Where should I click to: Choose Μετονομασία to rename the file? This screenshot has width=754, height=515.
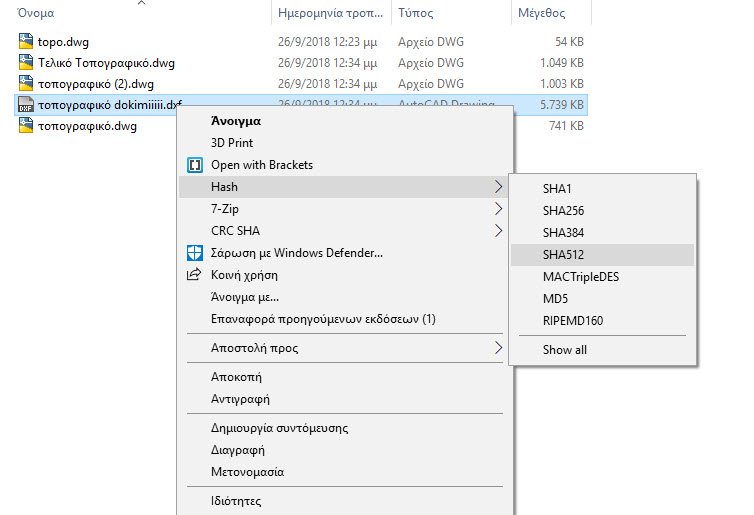[247, 471]
